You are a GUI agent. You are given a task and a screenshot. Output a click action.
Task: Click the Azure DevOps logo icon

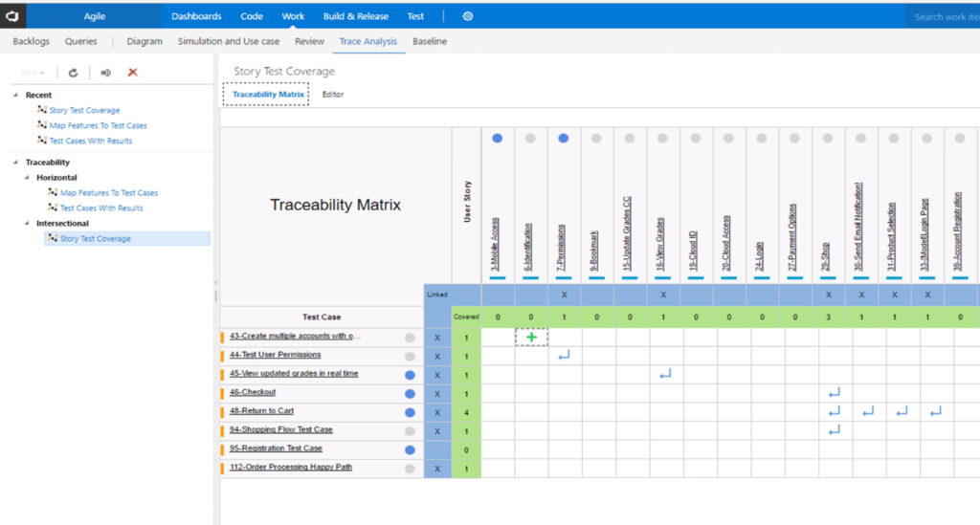pos(14,16)
